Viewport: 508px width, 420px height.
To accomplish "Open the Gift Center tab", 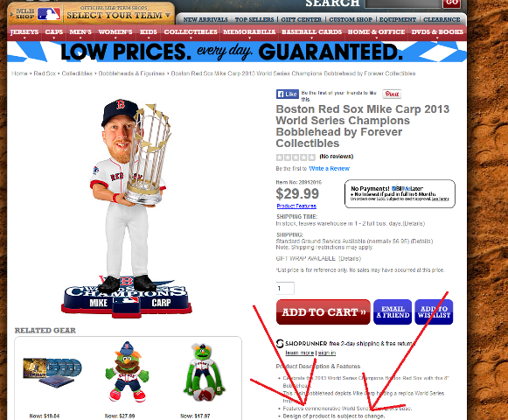I will click(302, 19).
